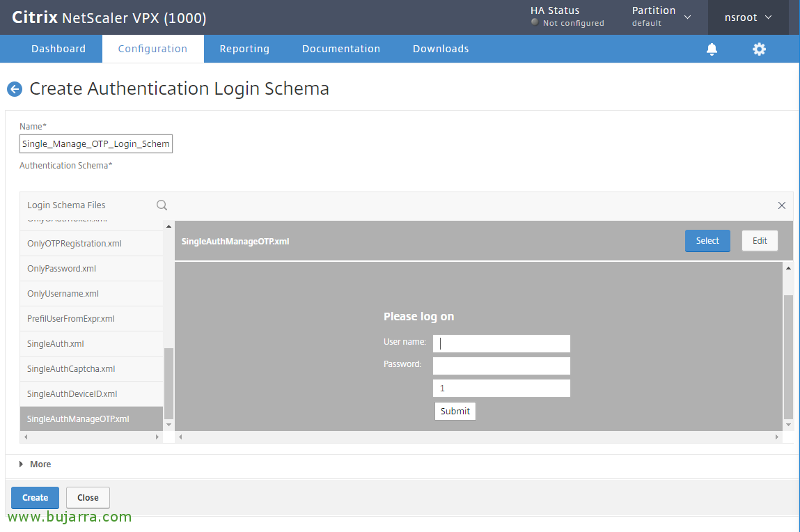The height and width of the screenshot is (532, 800).
Task: Click the file list scroll-right arrow
Action: (x=157, y=437)
